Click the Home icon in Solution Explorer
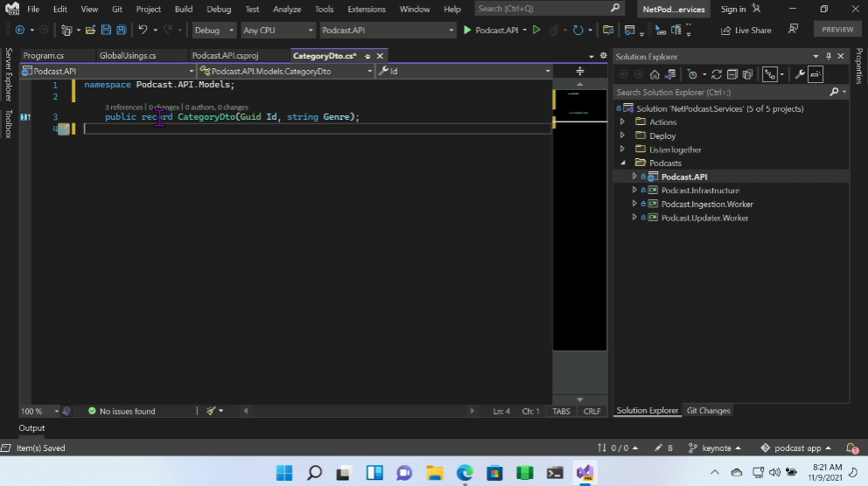868x486 pixels. click(x=654, y=74)
